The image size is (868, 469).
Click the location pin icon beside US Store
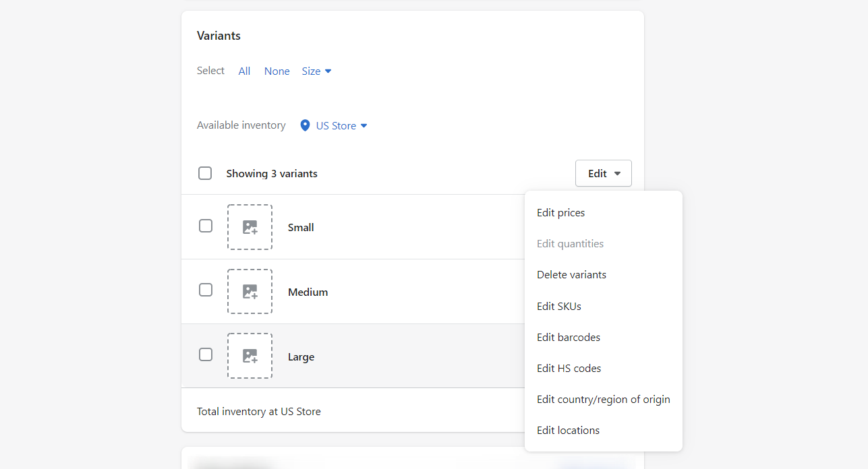305,125
